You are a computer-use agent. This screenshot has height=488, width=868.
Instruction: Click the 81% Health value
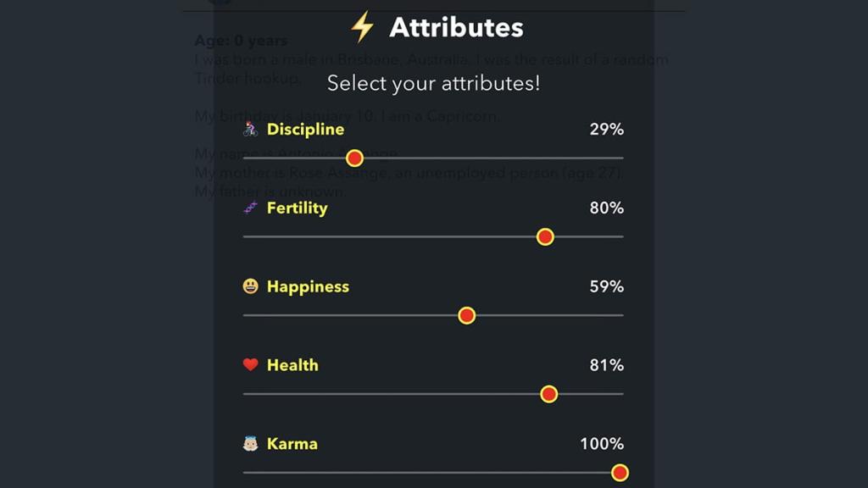coord(607,365)
